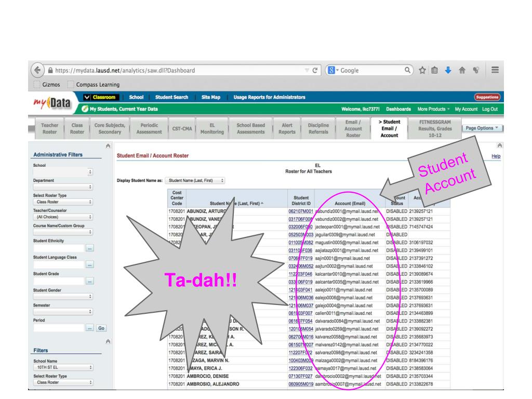
Task: Click email sajin0001@mymail.lausd.net
Action: coord(342,258)
